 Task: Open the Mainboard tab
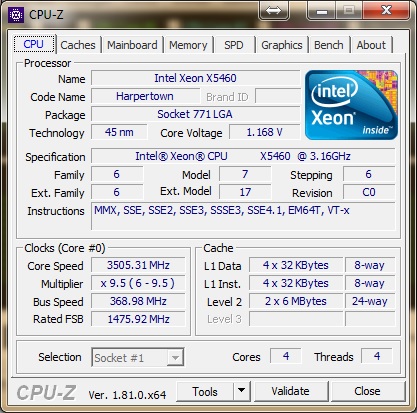pos(132,45)
